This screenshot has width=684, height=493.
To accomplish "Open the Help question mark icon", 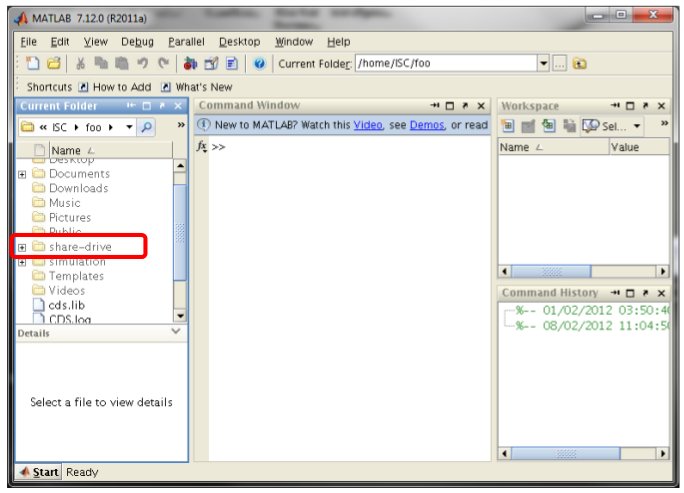I will [259, 64].
